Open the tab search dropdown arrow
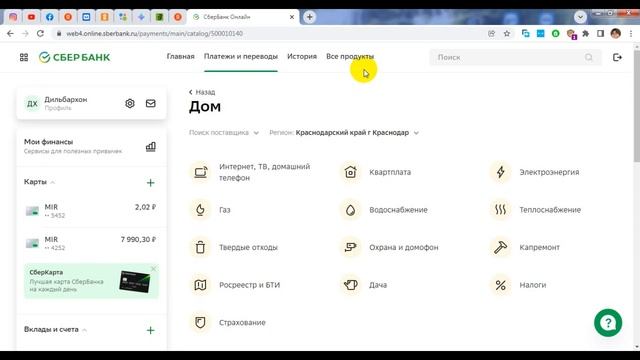 [580, 17]
